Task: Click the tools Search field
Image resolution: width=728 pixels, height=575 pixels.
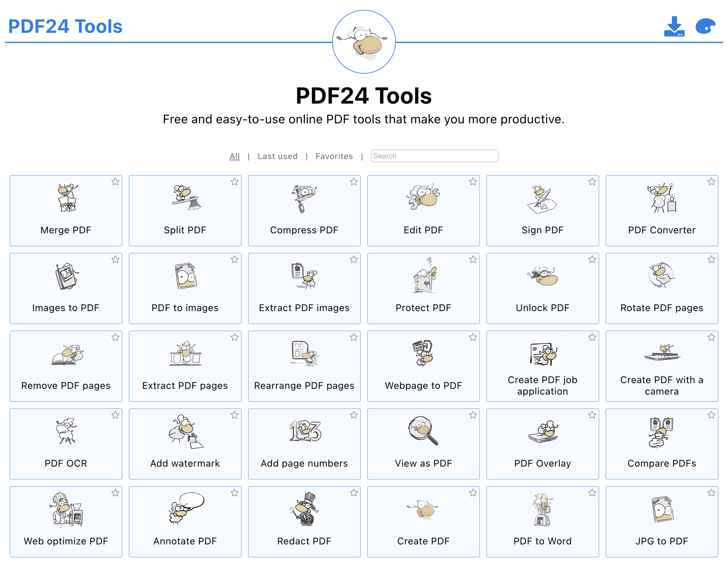Action: coord(434,156)
